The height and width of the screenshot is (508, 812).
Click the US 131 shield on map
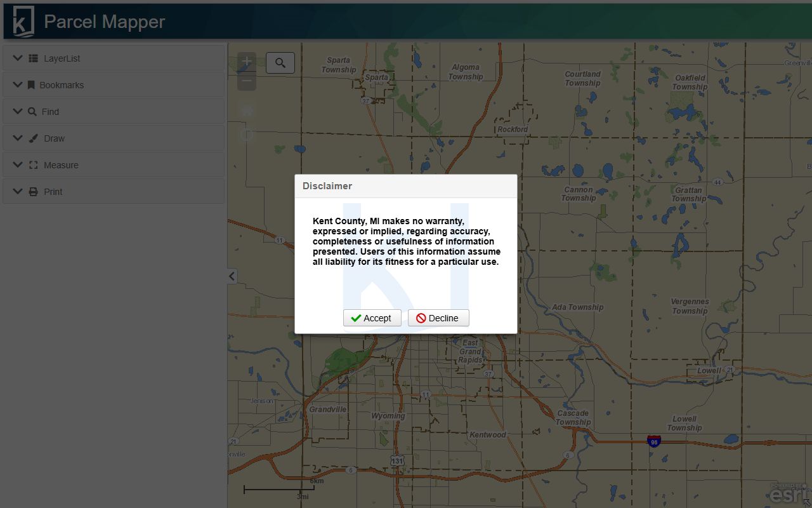[x=397, y=461]
